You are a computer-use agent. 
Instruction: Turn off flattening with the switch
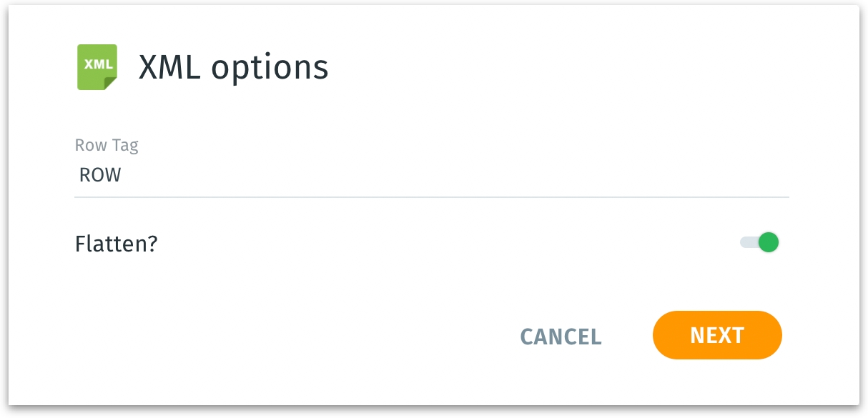pyautogui.click(x=759, y=243)
